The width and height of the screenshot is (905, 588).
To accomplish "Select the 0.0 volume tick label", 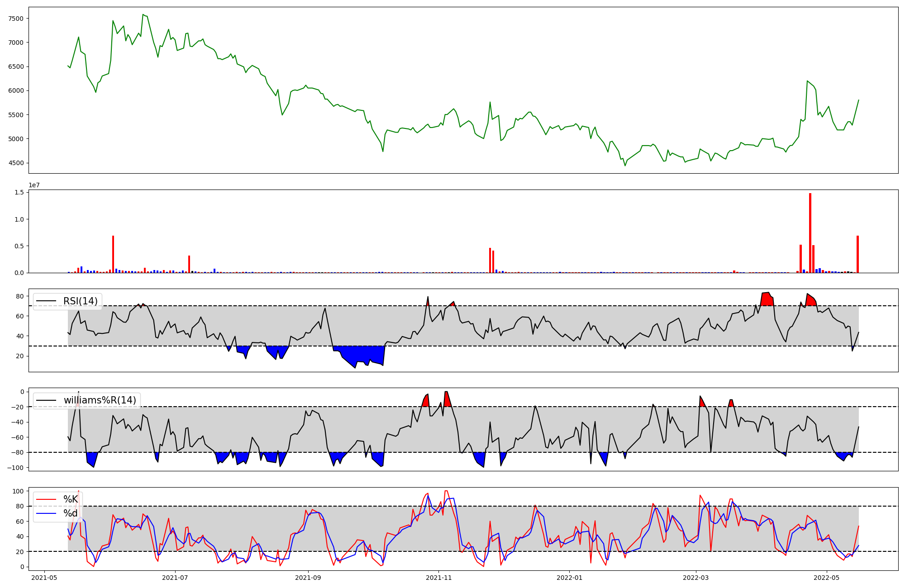I will pos(19,273).
